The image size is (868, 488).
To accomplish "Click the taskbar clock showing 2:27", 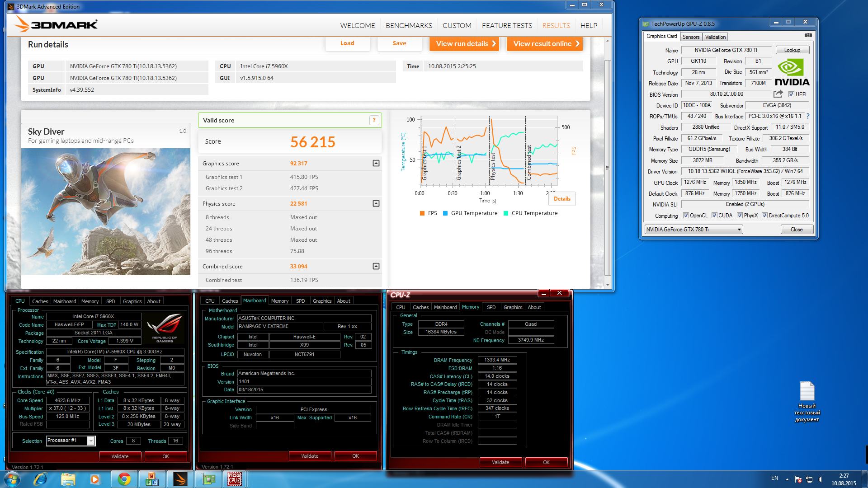I will tap(844, 476).
